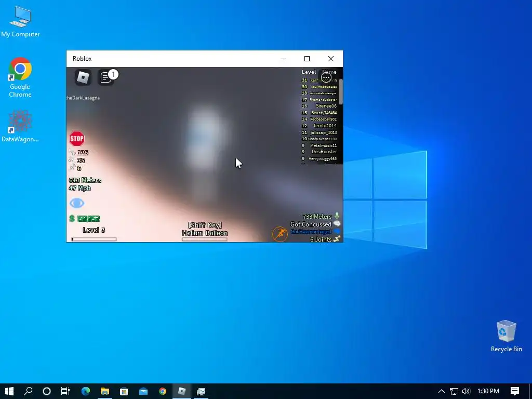Click the three-dots more button in Roblox
This screenshot has width=532, height=399.
(326, 78)
